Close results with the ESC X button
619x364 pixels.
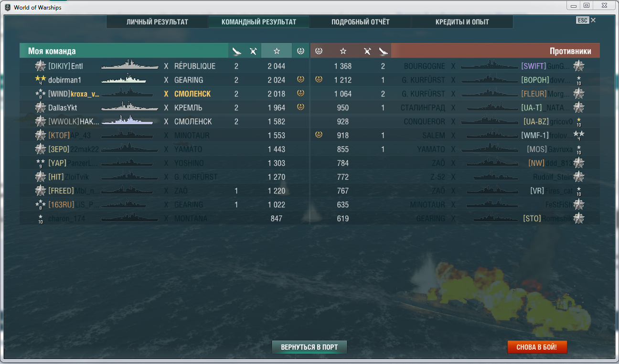tap(587, 20)
